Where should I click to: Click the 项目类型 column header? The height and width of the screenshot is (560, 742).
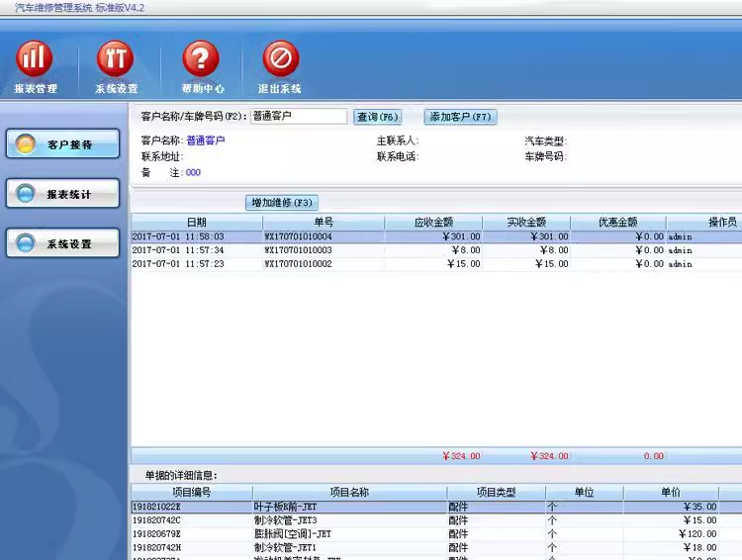pos(496,493)
